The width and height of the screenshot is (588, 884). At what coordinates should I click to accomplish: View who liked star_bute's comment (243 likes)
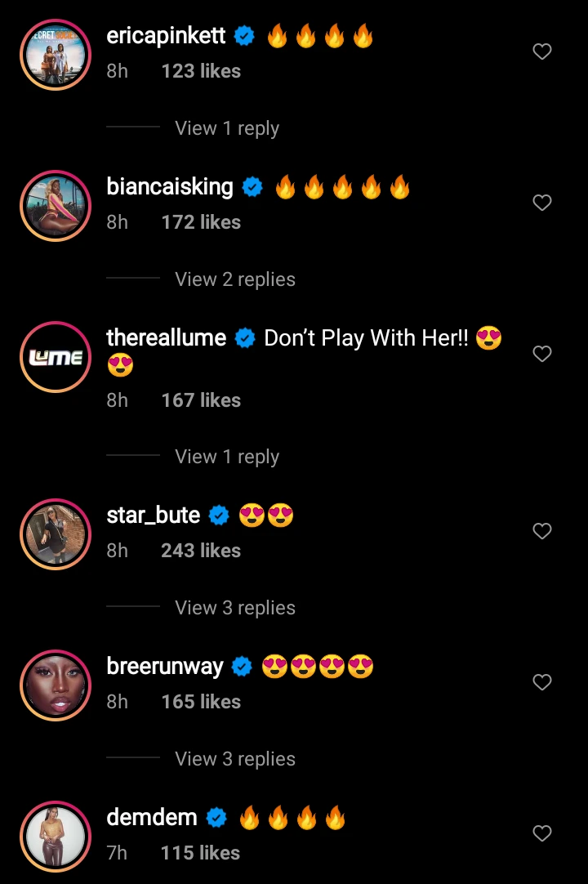click(201, 550)
